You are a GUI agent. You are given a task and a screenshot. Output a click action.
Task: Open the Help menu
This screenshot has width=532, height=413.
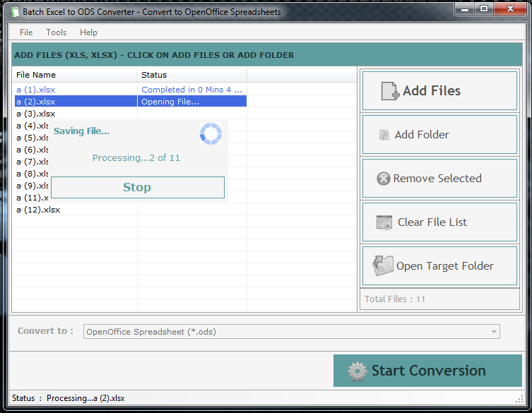pos(88,32)
